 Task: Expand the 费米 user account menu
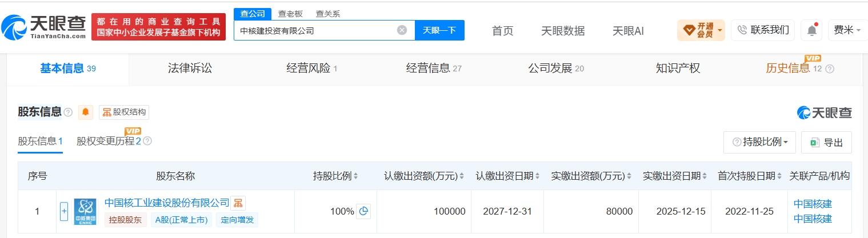tap(848, 30)
